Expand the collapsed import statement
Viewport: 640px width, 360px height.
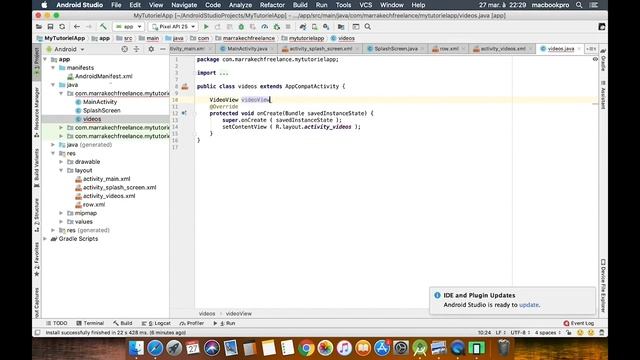pyautogui.click(x=224, y=73)
